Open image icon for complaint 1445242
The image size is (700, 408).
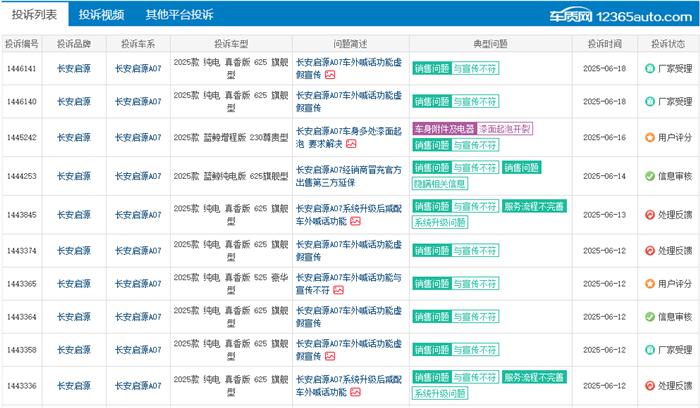(351, 144)
